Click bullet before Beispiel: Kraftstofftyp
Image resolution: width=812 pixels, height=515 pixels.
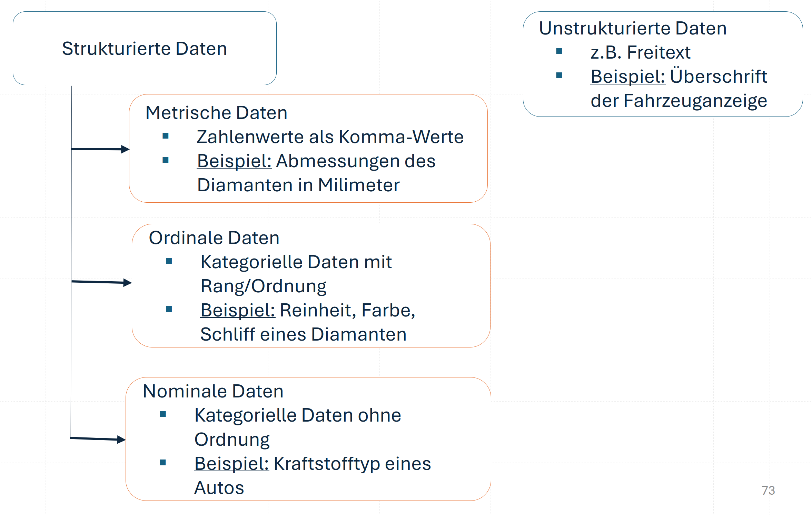(x=163, y=463)
